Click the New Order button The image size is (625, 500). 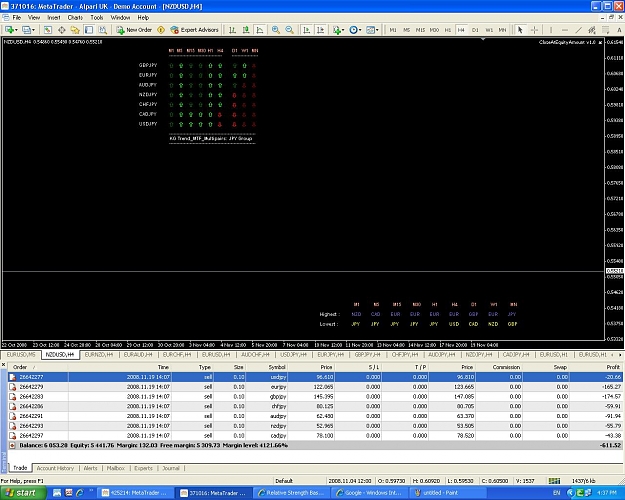pyautogui.click(x=134, y=30)
